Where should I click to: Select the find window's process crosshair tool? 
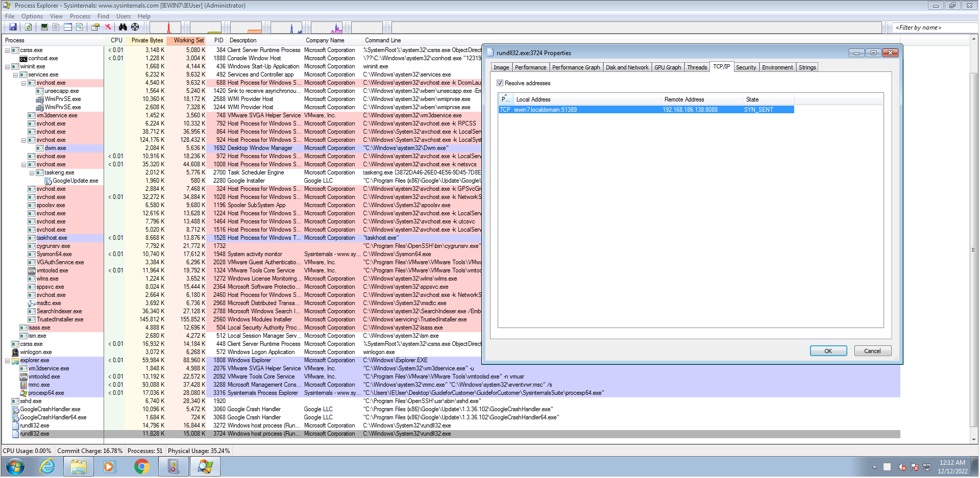coord(135,27)
